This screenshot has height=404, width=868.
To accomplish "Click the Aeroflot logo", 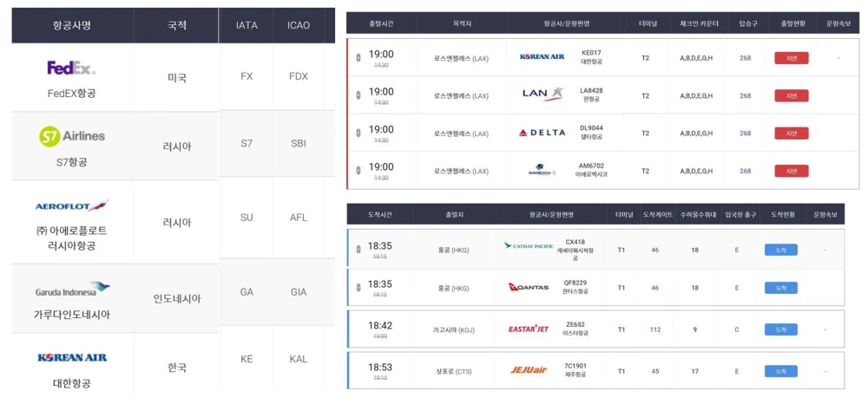I will (x=71, y=206).
